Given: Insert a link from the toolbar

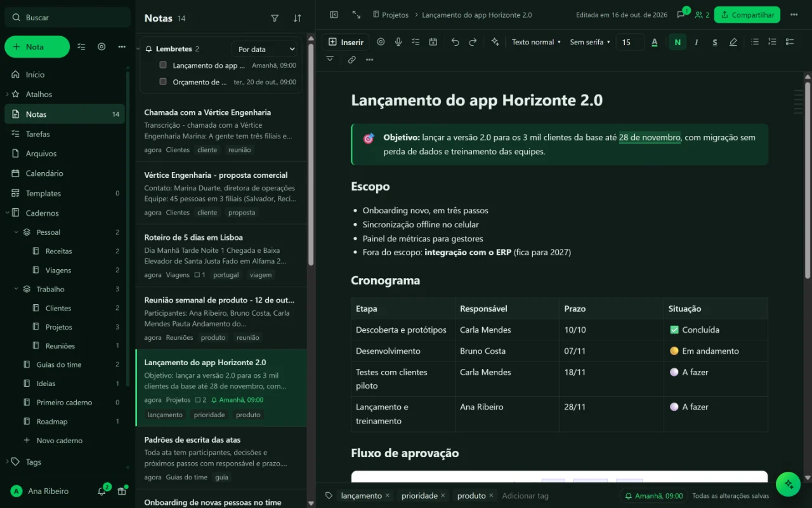Looking at the screenshot, I should click(352, 60).
